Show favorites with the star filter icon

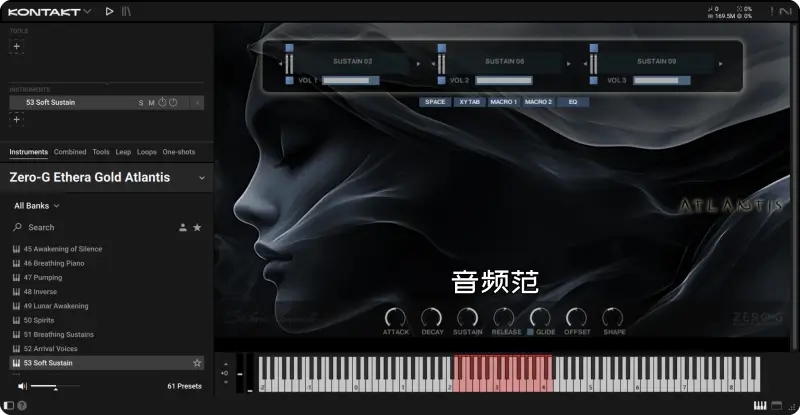point(197,228)
